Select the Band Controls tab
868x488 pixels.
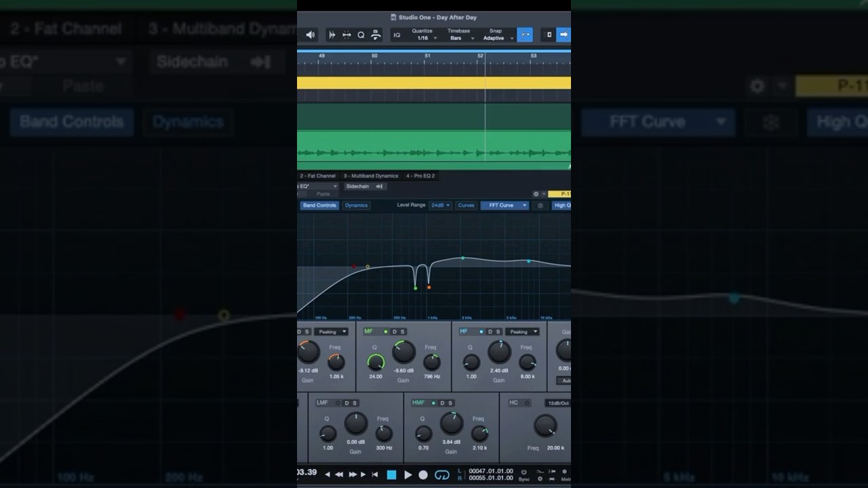319,205
